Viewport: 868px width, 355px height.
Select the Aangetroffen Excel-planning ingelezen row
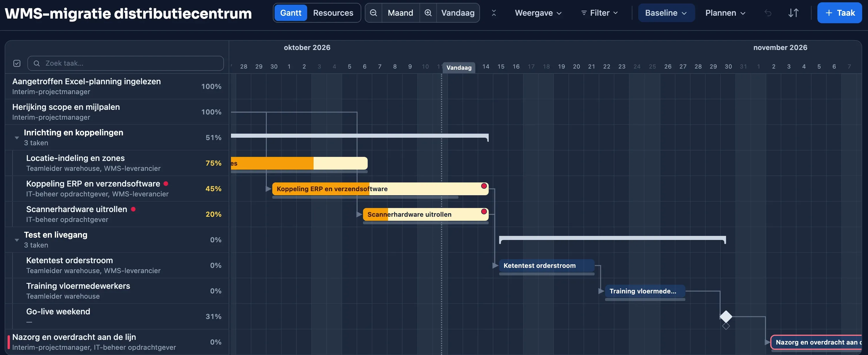117,86
